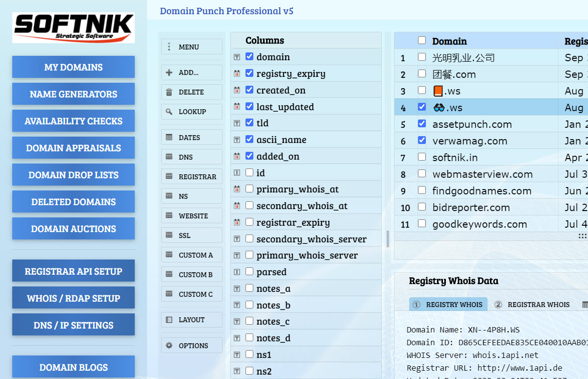The image size is (588, 379).
Task: Uncheck the domain column checkbox
Action: click(249, 56)
